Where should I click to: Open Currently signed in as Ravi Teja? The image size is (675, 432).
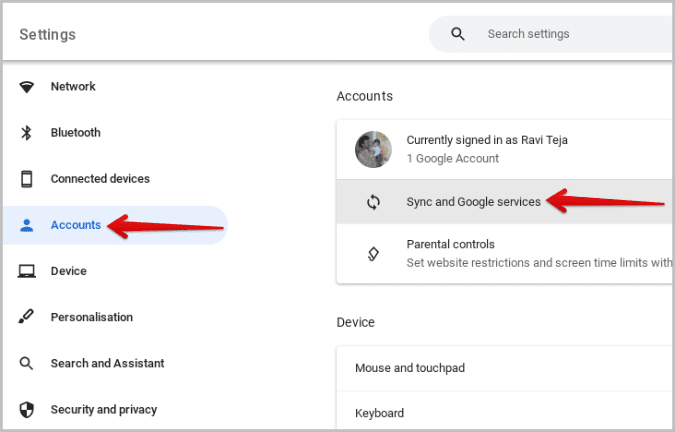tap(505, 149)
